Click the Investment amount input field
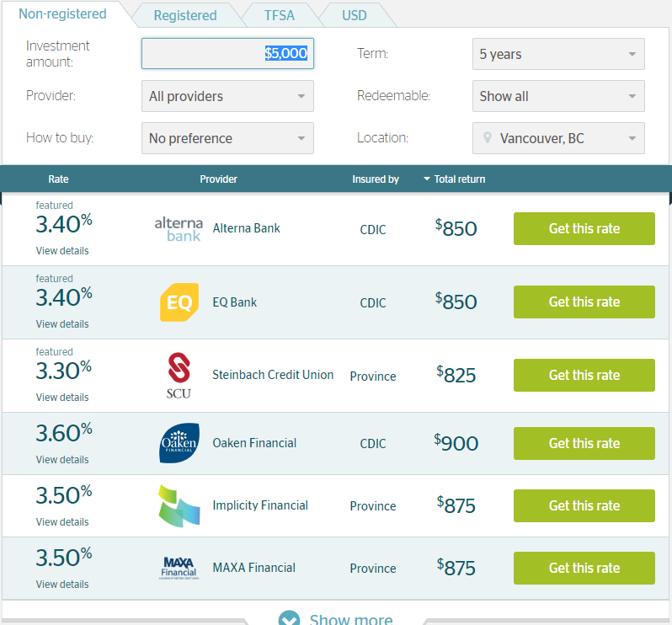 pyautogui.click(x=227, y=54)
